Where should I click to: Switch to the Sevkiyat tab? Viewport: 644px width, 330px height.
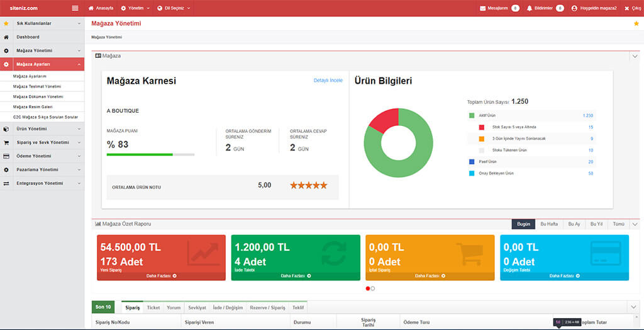(x=197, y=307)
